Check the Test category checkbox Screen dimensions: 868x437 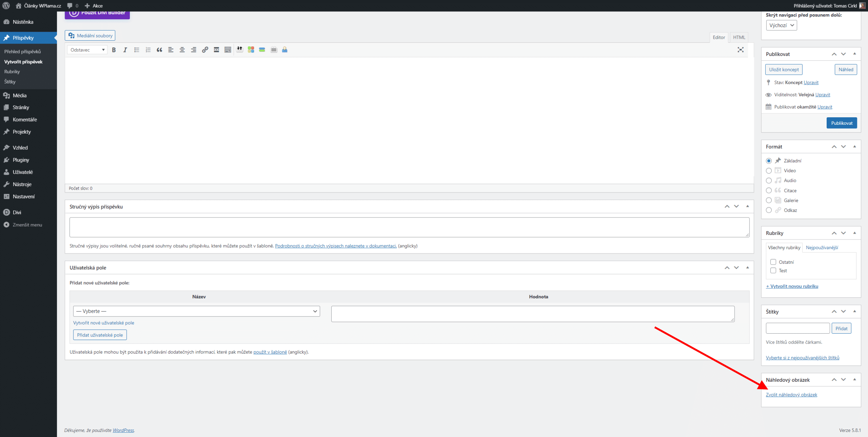click(773, 271)
